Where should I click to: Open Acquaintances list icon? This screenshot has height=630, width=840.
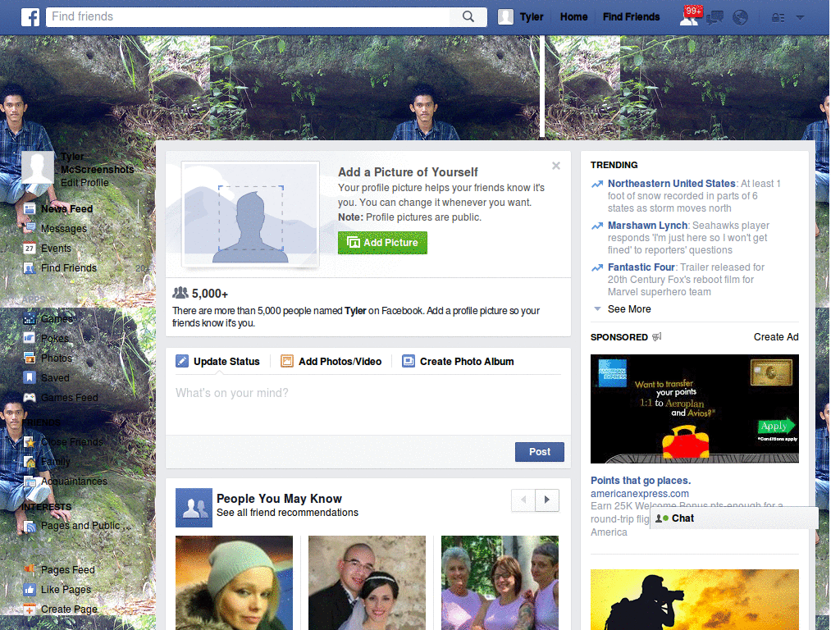30,482
